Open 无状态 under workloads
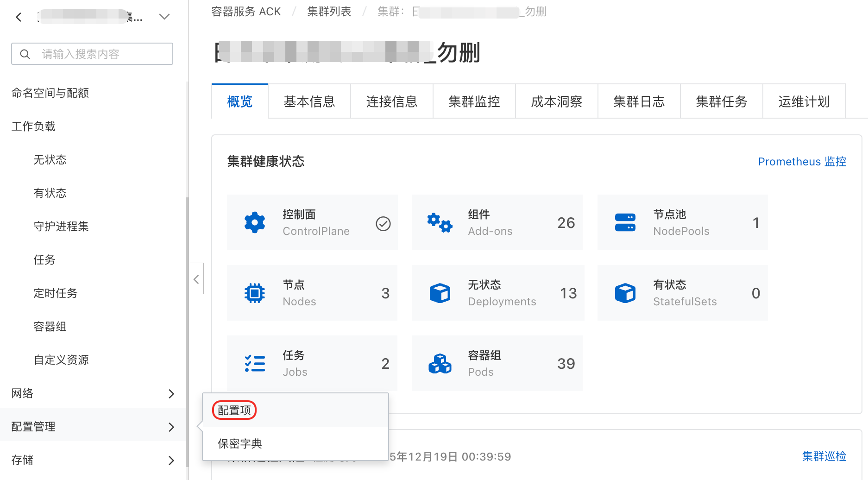868x480 pixels. point(50,160)
